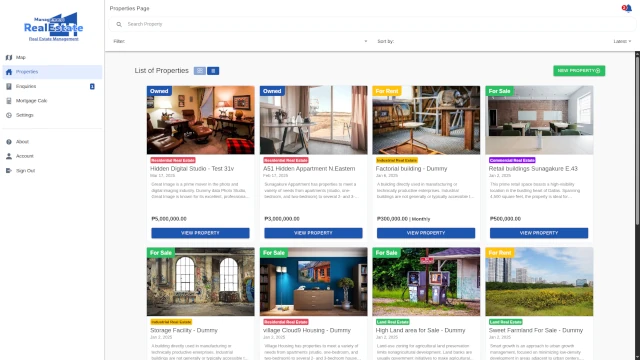Open A51 Hidden Appartment property photo

(313, 120)
